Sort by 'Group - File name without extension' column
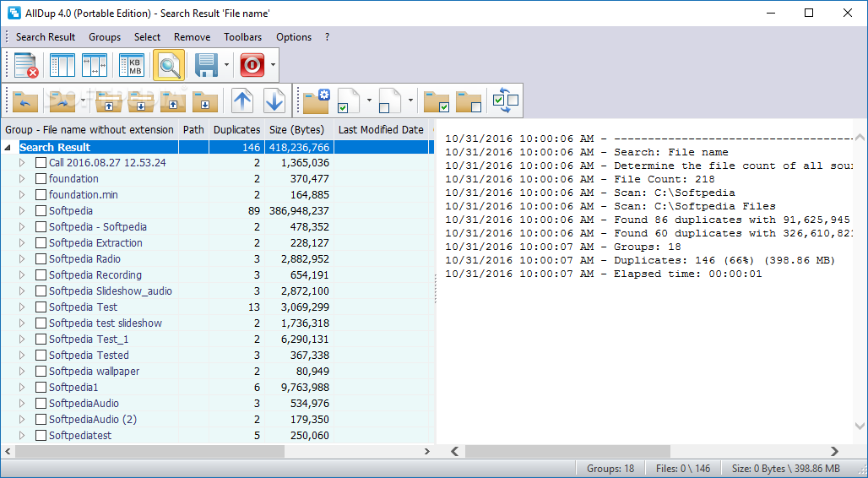868x478 pixels. pyautogui.click(x=90, y=129)
